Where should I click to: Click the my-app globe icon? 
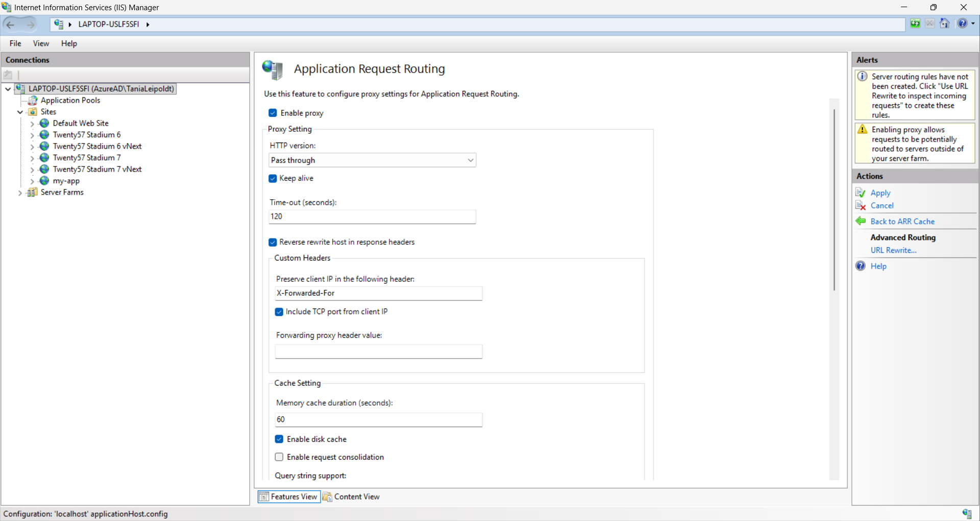[44, 181]
